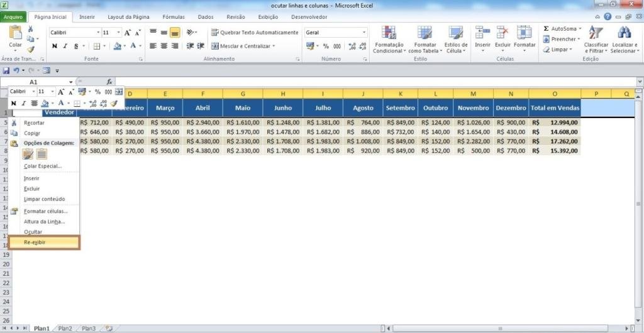Image resolution: width=644 pixels, height=333 pixels.
Task: Toggle italic (I) in the ribbon Fonte group
Action: [x=65, y=46]
